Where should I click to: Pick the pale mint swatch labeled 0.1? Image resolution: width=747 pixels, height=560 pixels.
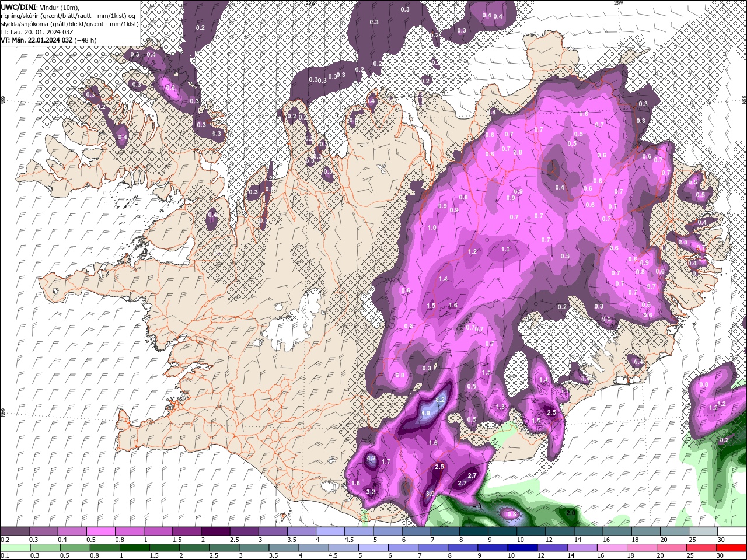tap(15, 548)
